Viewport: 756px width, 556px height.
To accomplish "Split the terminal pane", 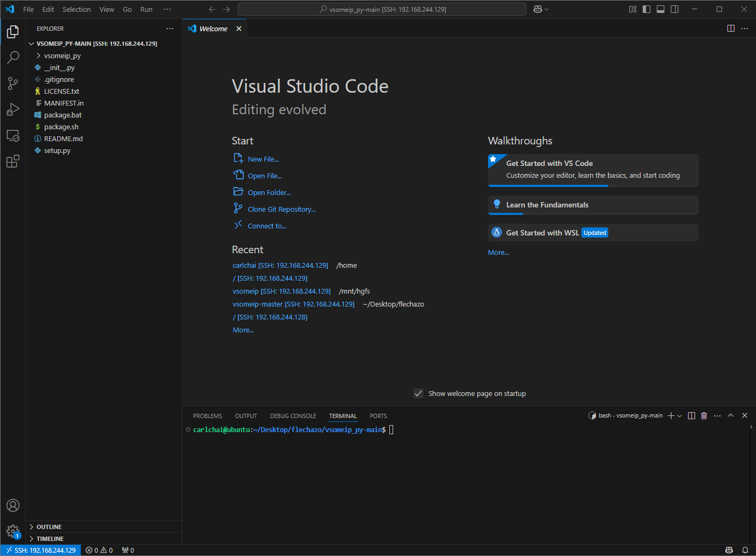I will coord(691,415).
